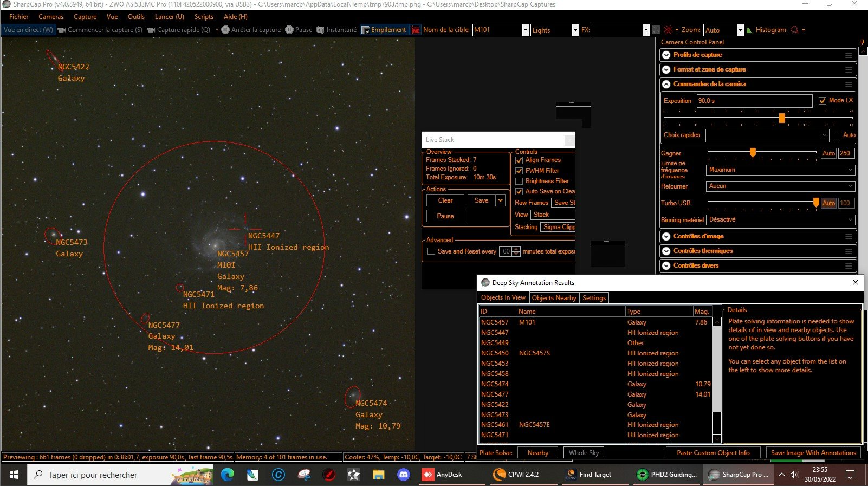Click the square icon next to FX dropdown
This screenshot has height=486, width=868.
pyautogui.click(x=656, y=30)
